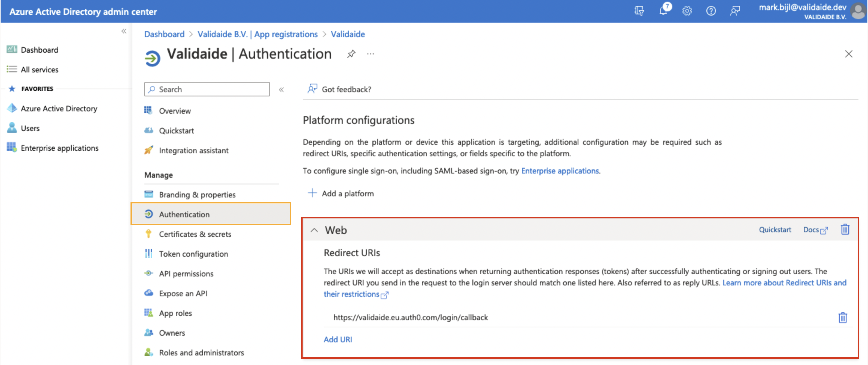Select Certificates & secrets in the Manage menu
868x365 pixels.
[x=195, y=234]
